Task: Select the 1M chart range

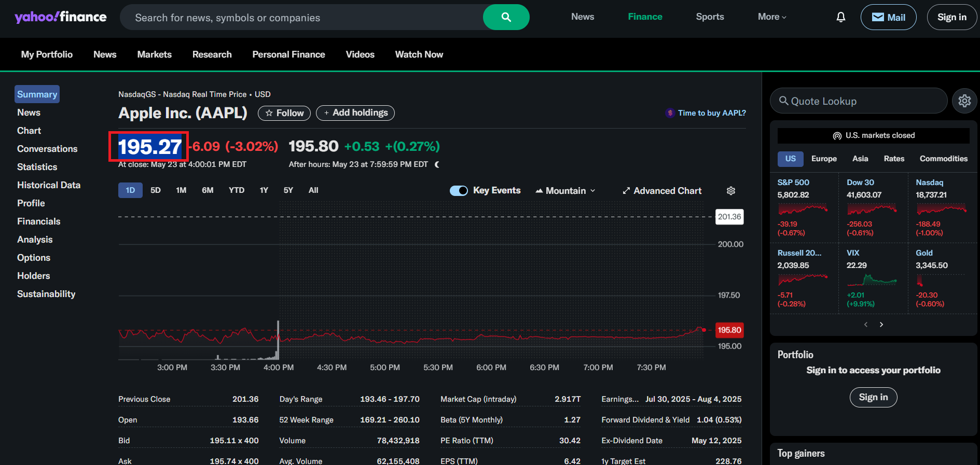Action: click(x=181, y=190)
